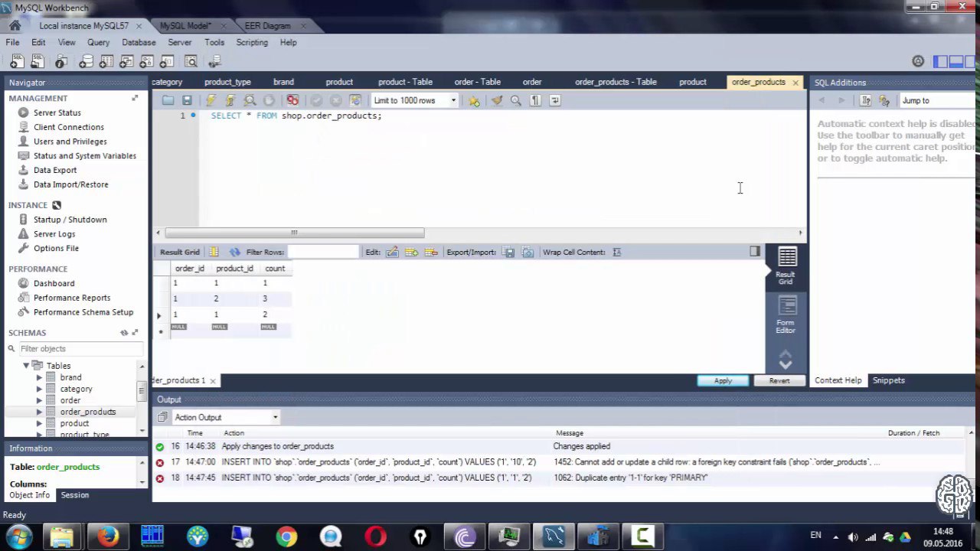Image resolution: width=980 pixels, height=551 pixels.
Task: Open Data Export
Action: click(x=54, y=170)
